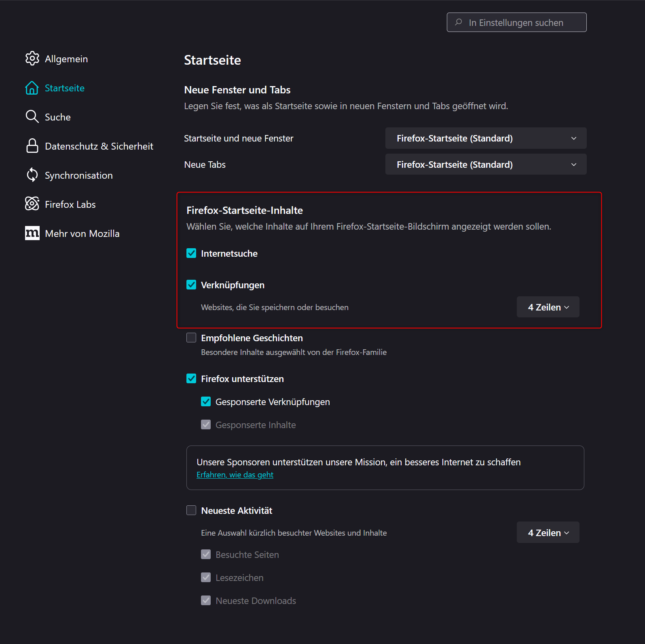
Task: Expand the Verknüpfungen 4 Zeilen dropdown
Action: pyautogui.click(x=548, y=307)
